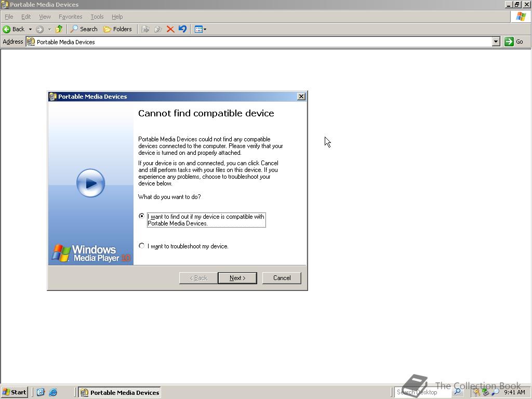This screenshot has width=532, height=399.
Task: Click the Copy To toolbar icon
Action: [x=158, y=29]
